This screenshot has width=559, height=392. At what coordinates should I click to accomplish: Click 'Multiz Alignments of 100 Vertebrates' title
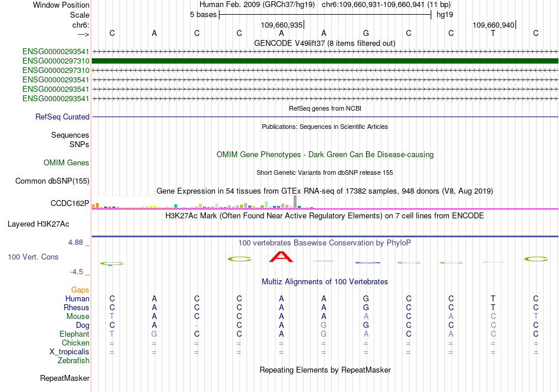pyautogui.click(x=325, y=282)
